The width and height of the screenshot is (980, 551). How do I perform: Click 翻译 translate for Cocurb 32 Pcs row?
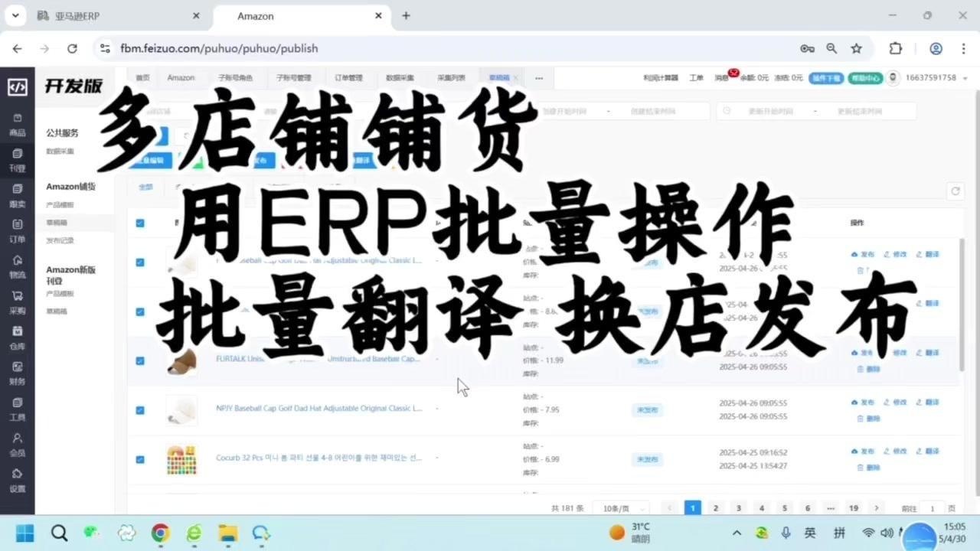coord(927,452)
